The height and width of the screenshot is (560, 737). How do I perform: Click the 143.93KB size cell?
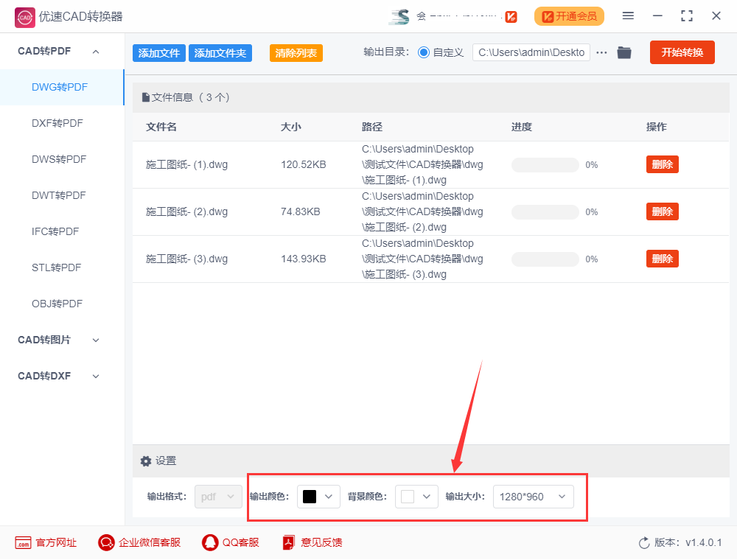pos(303,259)
